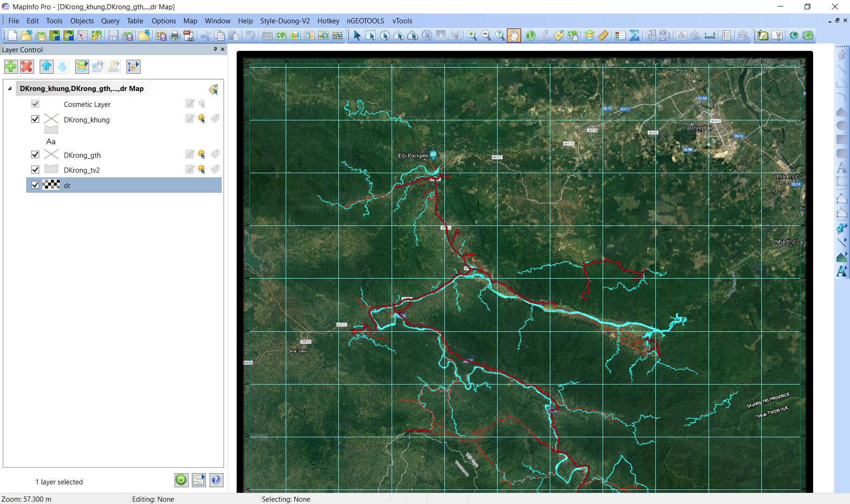Viewport: 850px width, 504px height.
Task: Click the Open Table folder icon
Action: [27, 35]
